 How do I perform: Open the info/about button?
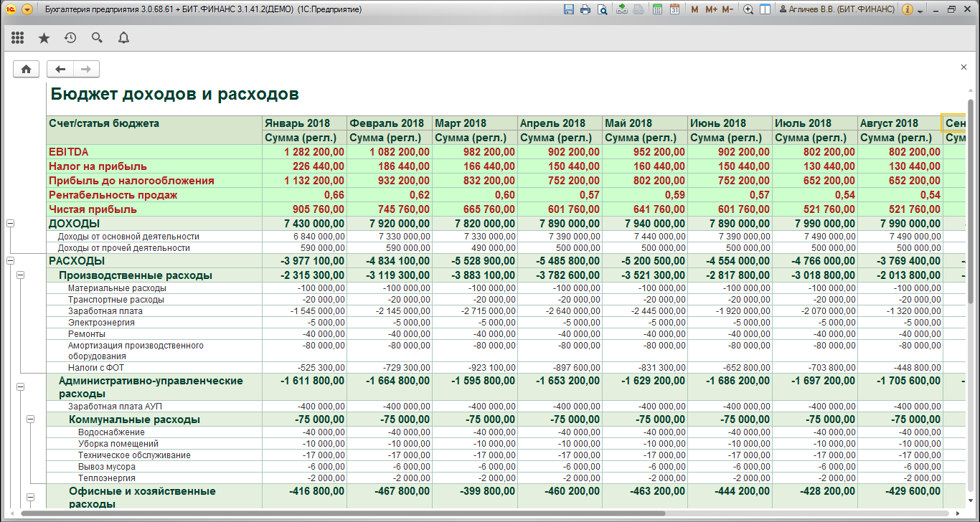click(x=908, y=10)
